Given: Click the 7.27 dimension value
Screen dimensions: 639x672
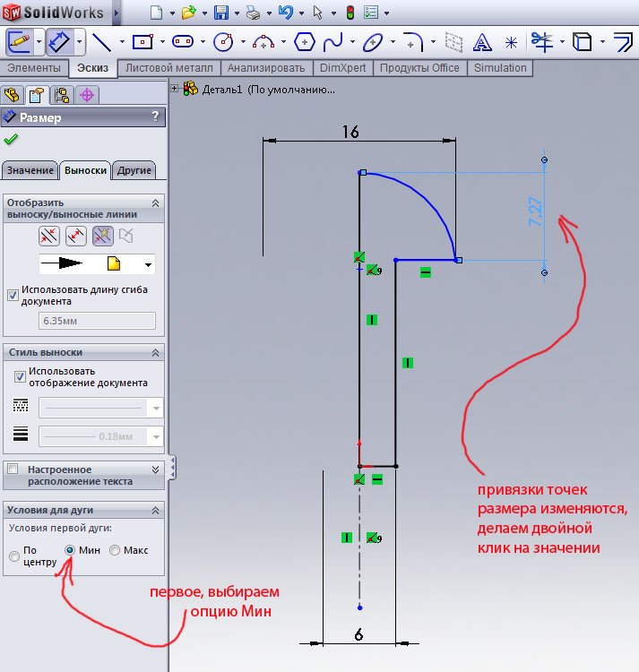Looking at the screenshot, I should tap(537, 212).
